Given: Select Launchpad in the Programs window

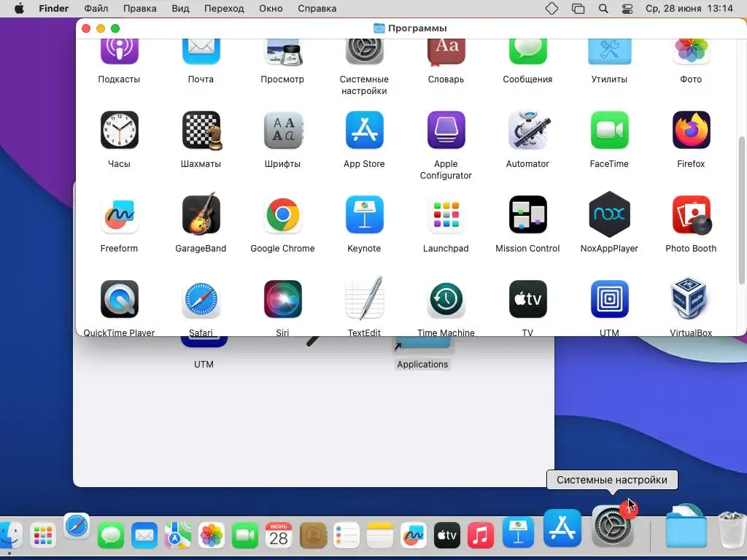Looking at the screenshot, I should click(446, 215).
